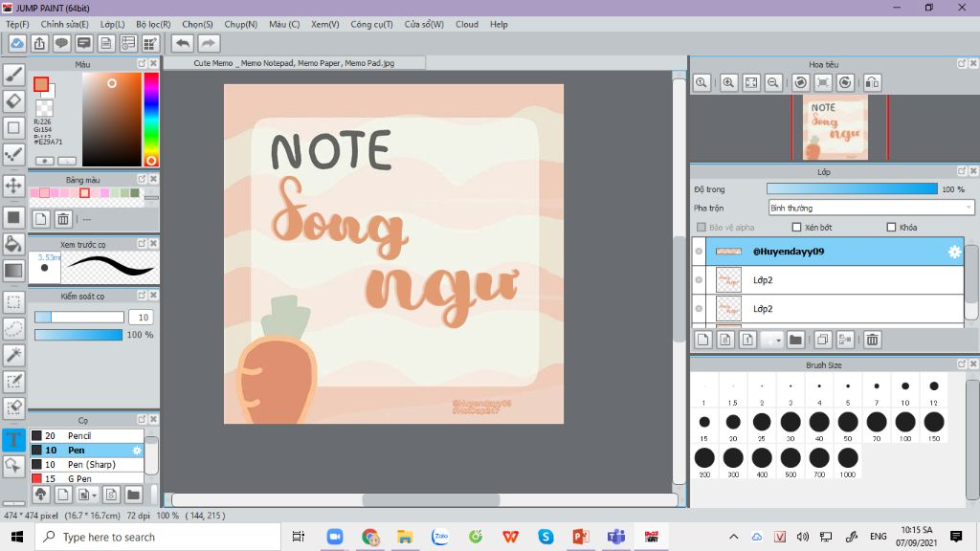Select the Eraser tool
Viewport: 980px width, 551px height.
click(x=13, y=101)
